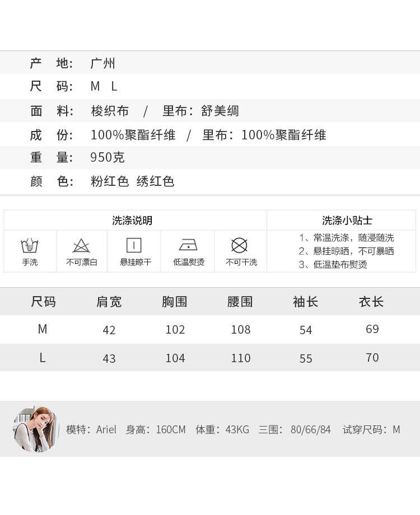Click the height text 身高：160CM
Screen dimensions: 420x515
(x=156, y=429)
